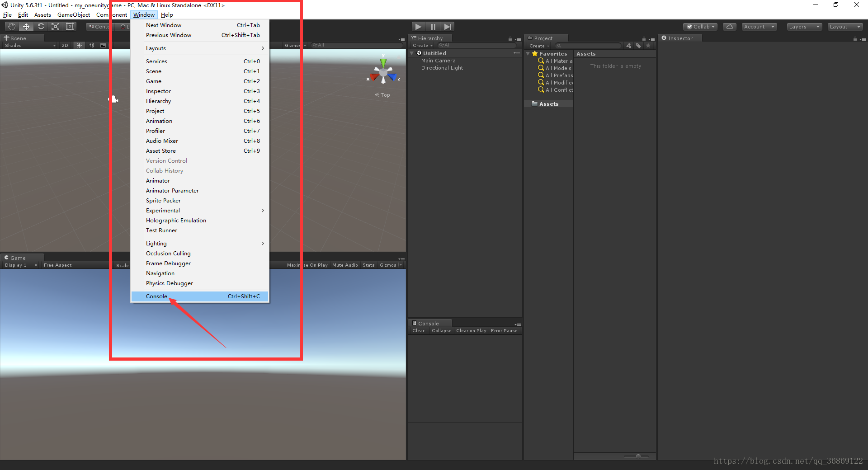Open Scene panel options menu icon
The image size is (868, 470).
(x=401, y=39)
